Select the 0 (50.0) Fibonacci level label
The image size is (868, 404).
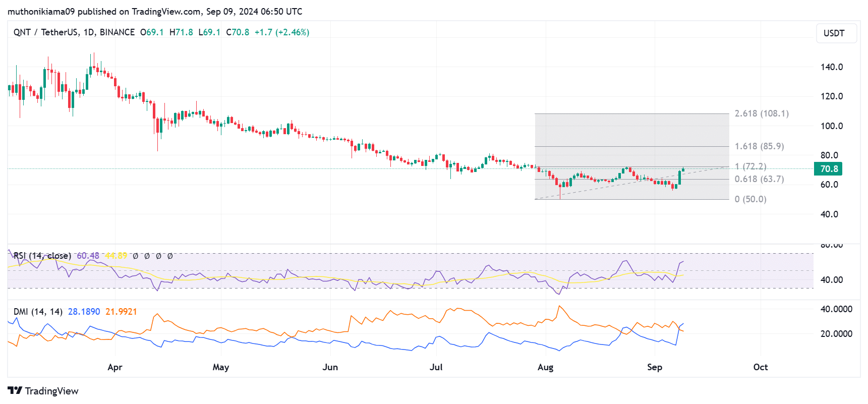tap(750, 199)
